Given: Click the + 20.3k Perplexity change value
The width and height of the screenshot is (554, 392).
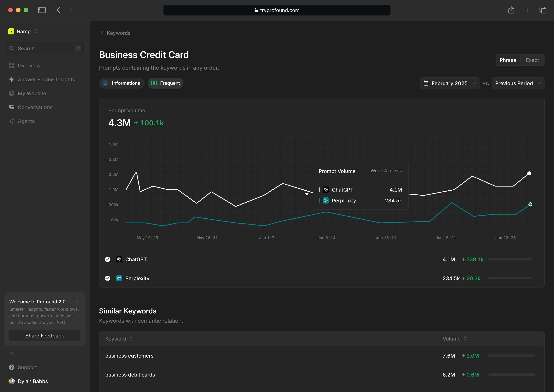Looking at the screenshot, I should [471, 278].
